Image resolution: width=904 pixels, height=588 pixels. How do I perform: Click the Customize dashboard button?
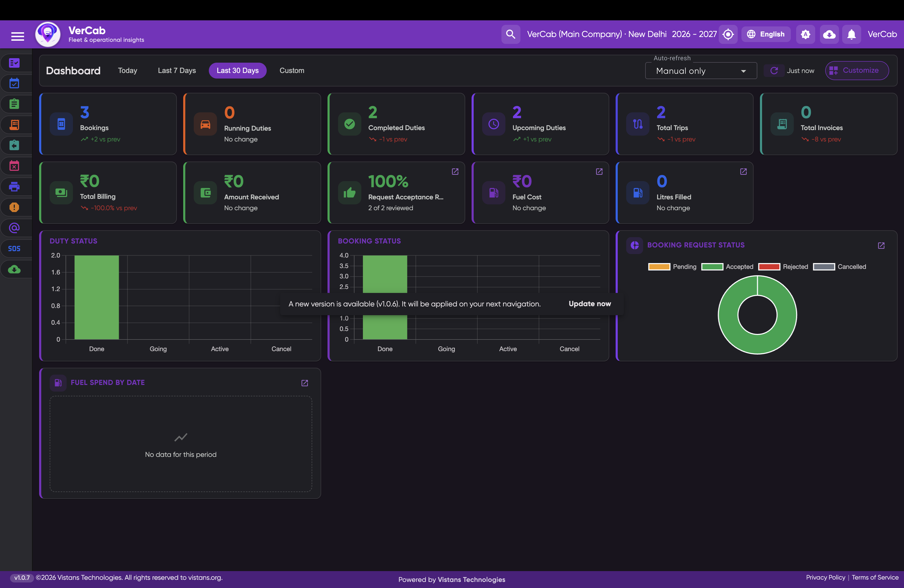pos(856,71)
